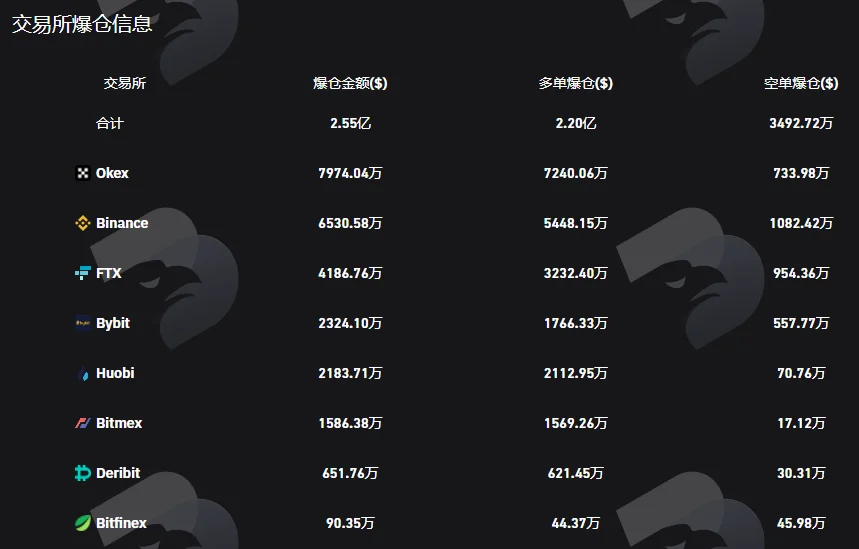Click the Bitmex logo icon
This screenshot has height=549, width=859.
83,423
